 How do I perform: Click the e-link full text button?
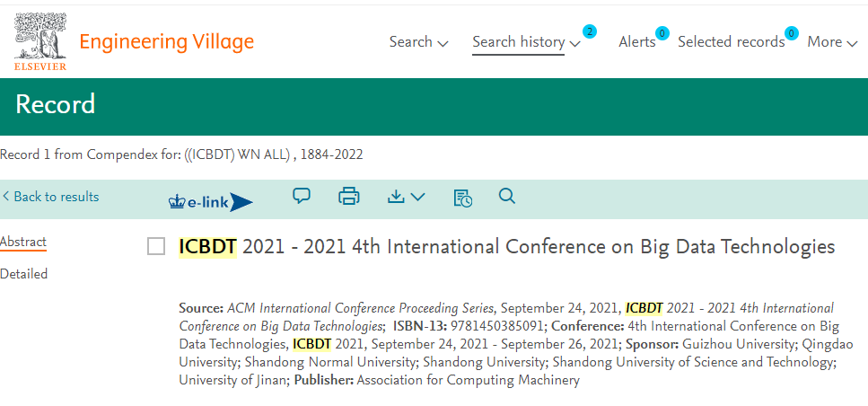(x=211, y=203)
